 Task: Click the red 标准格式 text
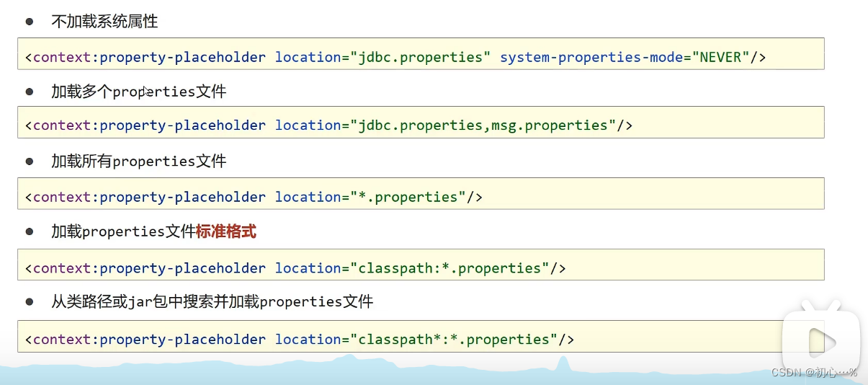coord(226,232)
